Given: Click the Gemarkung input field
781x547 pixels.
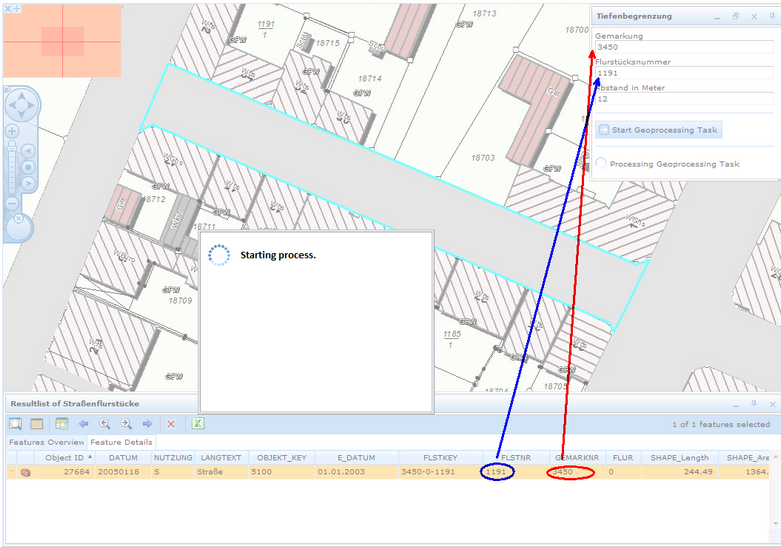Looking at the screenshot, I should [684, 47].
